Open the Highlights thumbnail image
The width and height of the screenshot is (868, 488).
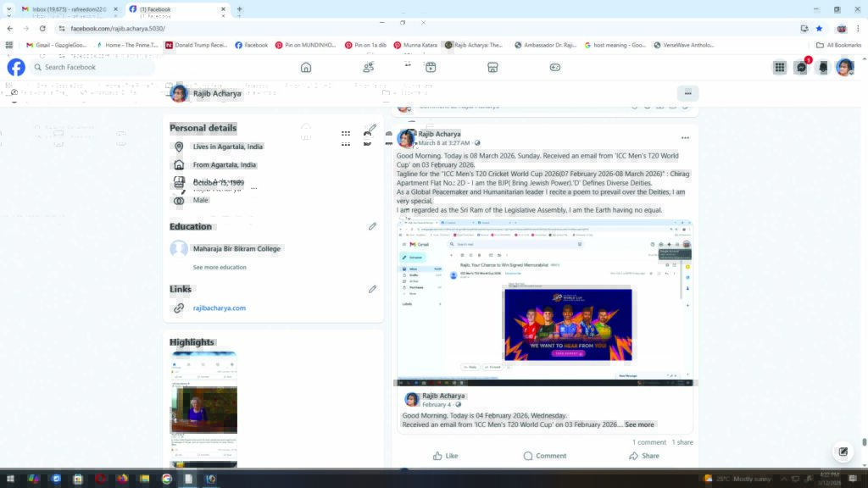pyautogui.click(x=203, y=409)
